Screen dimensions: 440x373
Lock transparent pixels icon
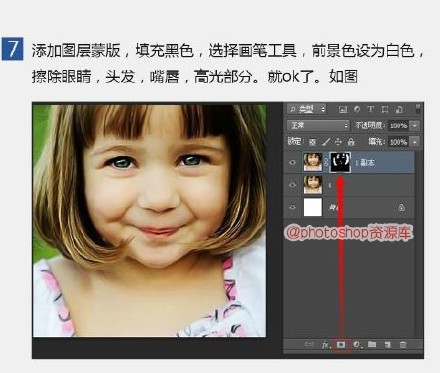(312, 142)
